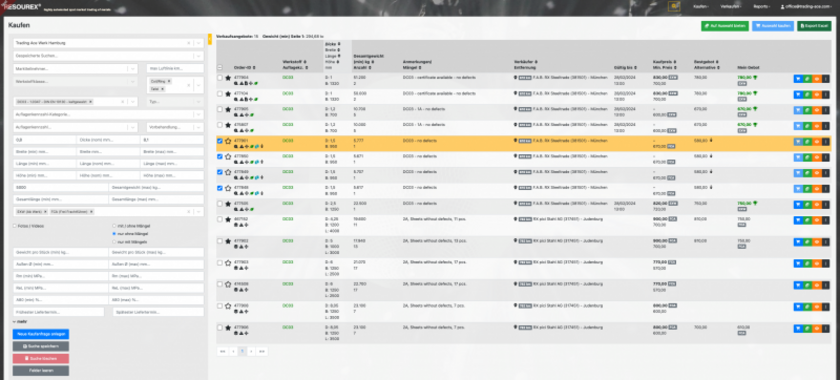Focus the 'Dicke (nom) mm' input field
The image size is (840, 380).
click(x=108, y=139)
